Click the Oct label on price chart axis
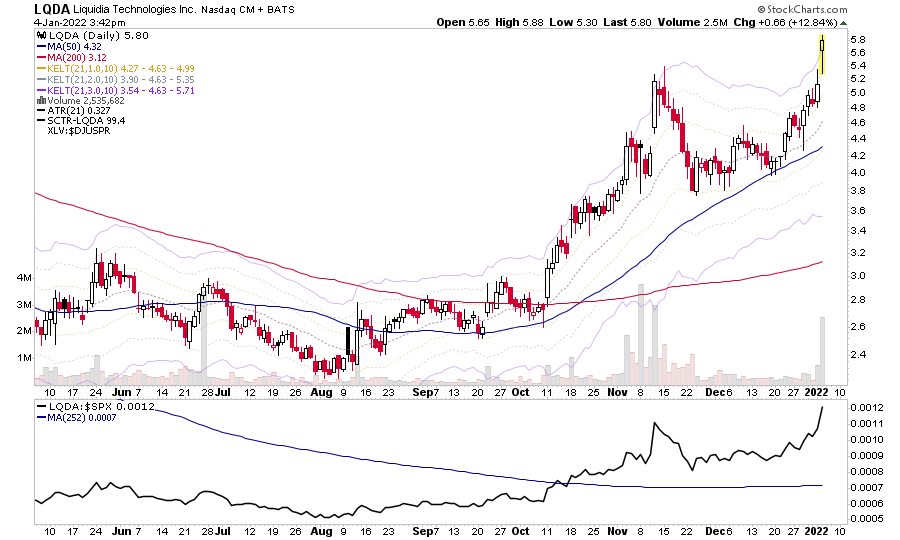 [x=520, y=393]
